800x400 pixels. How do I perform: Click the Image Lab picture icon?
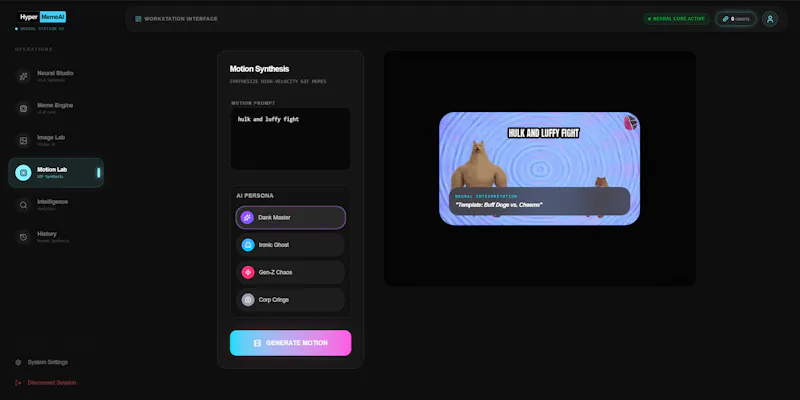tap(23, 140)
